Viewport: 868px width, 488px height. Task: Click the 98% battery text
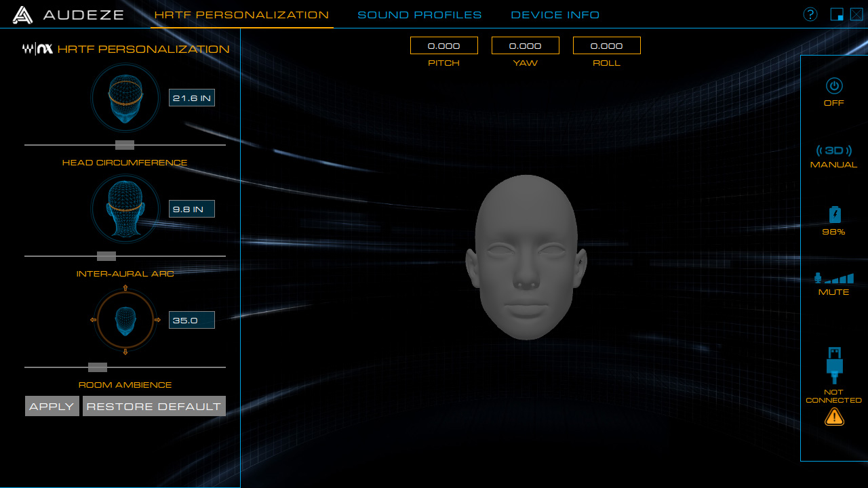pyautogui.click(x=834, y=232)
